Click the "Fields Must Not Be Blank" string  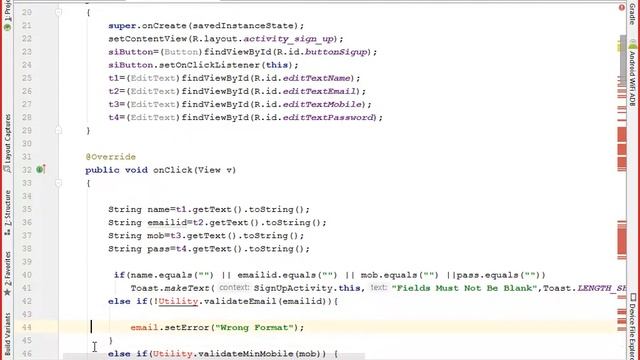pyautogui.click(x=464, y=288)
